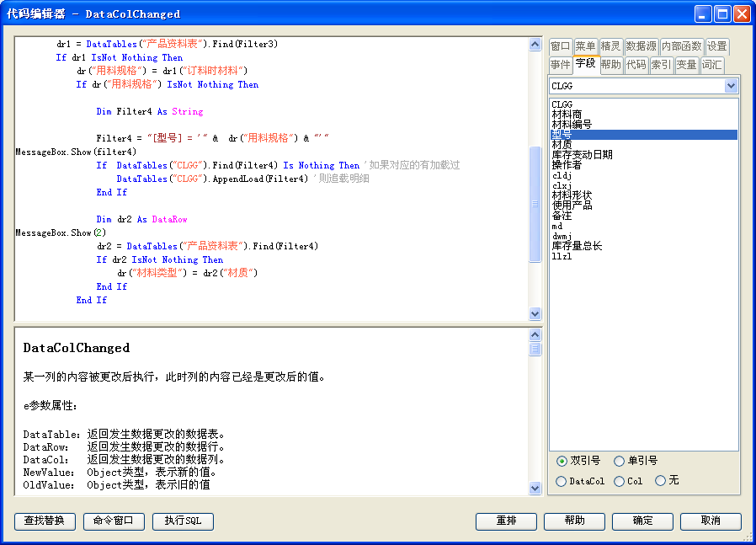Select the 备注 field
Screen dimensions: 756x545
click(x=644, y=216)
